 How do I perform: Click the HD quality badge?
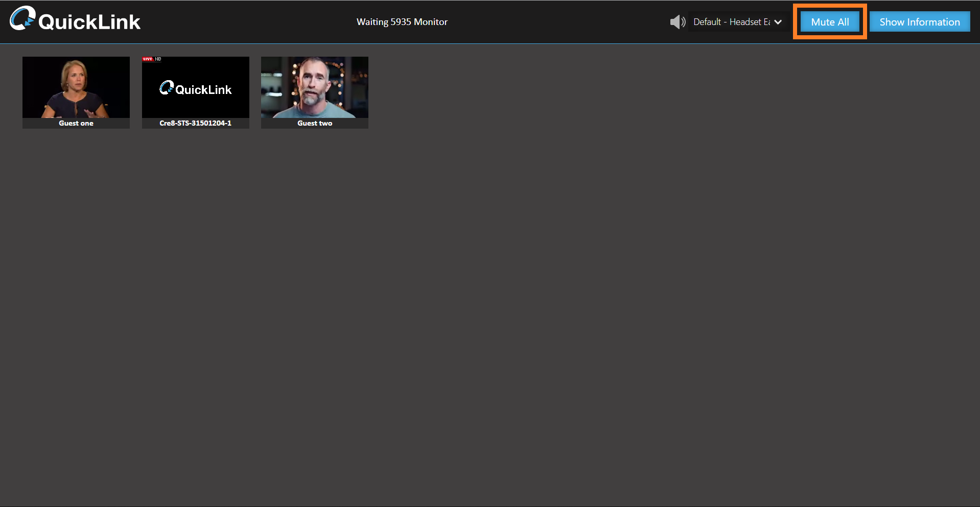pos(158,59)
